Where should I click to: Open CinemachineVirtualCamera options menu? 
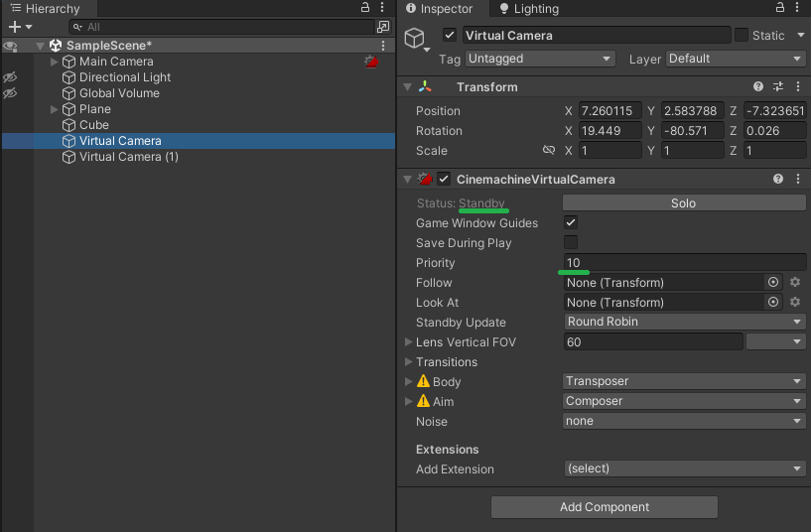(798, 179)
